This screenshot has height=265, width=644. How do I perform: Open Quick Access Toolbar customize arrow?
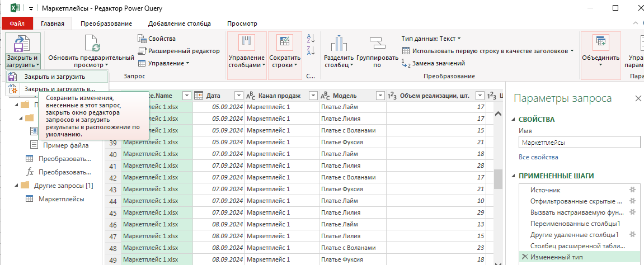coord(31,8)
